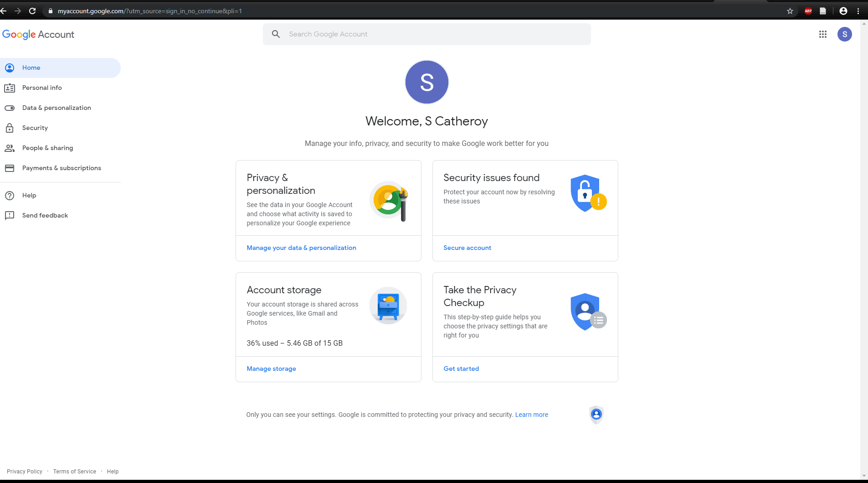Viewport: 868px width, 483px height.
Task: Click the Help question mark icon
Action: [10, 196]
